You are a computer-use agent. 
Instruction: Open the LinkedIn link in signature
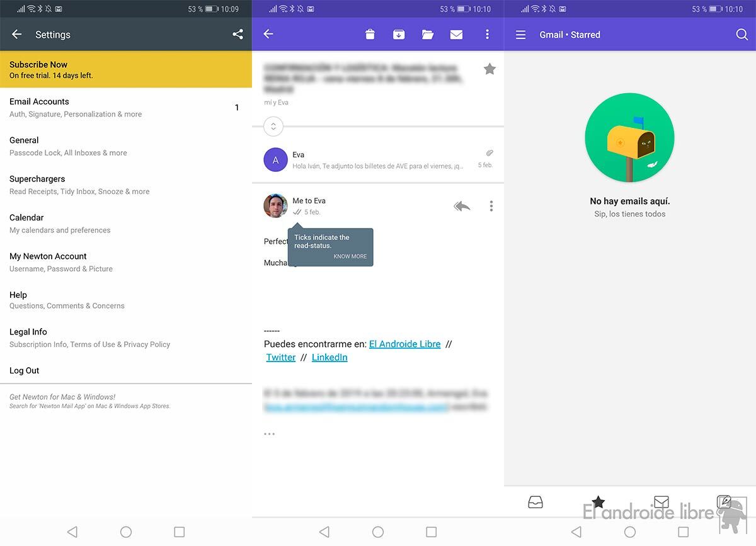coord(329,357)
